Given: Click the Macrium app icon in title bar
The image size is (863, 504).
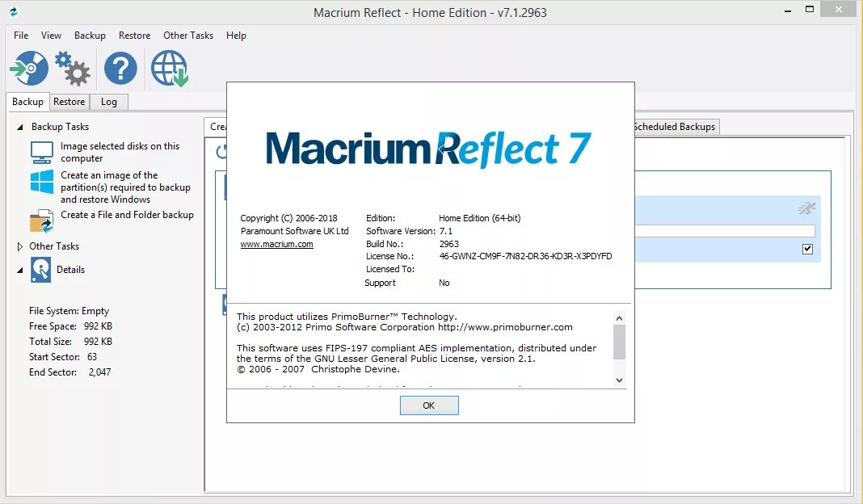Looking at the screenshot, I should coord(13,11).
